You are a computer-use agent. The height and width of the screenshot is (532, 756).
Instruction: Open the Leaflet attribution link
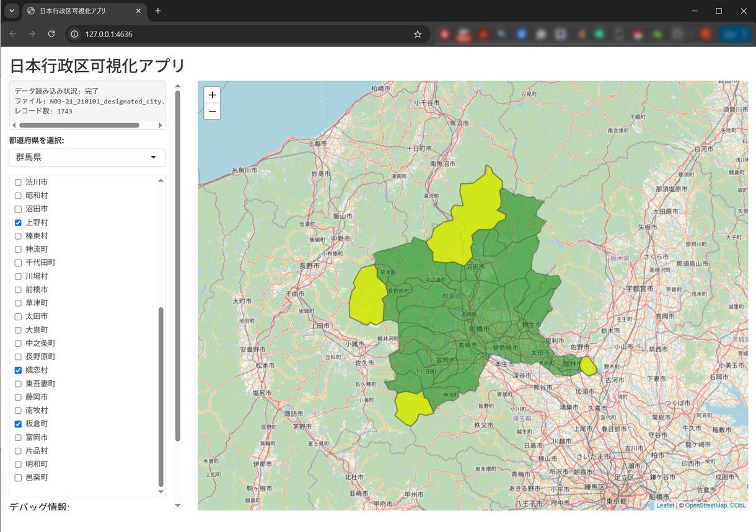point(665,505)
